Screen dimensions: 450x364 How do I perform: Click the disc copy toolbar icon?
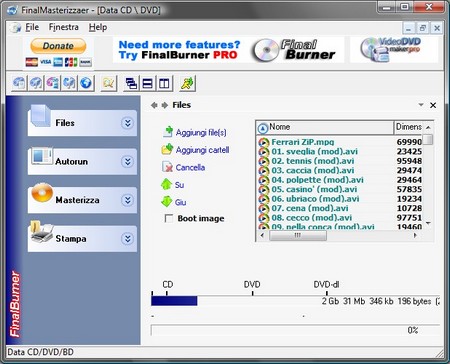click(69, 83)
